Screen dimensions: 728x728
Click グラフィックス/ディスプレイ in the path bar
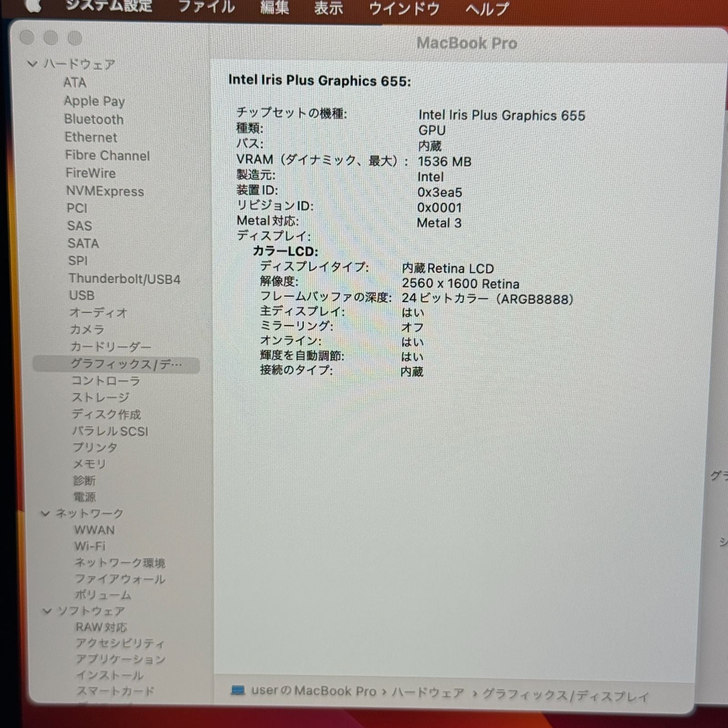pos(566,695)
